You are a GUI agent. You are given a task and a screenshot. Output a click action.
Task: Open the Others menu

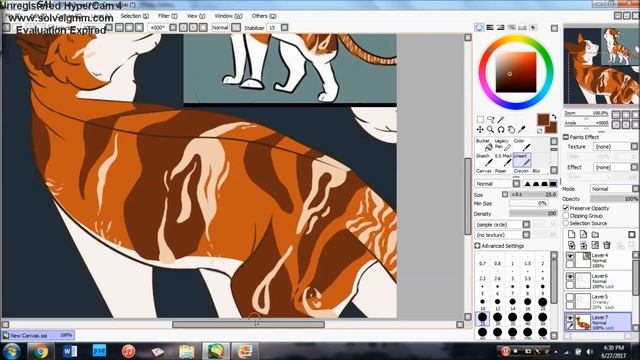[x=264, y=16]
